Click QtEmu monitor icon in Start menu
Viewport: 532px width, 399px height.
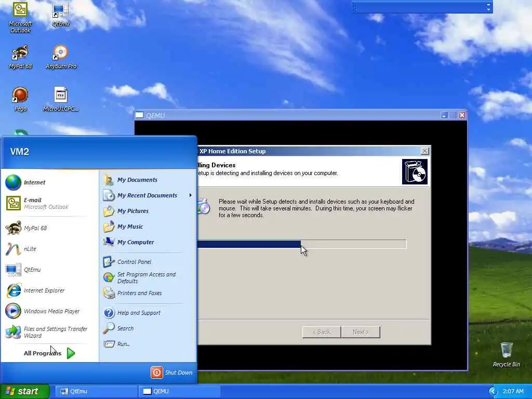point(13,270)
